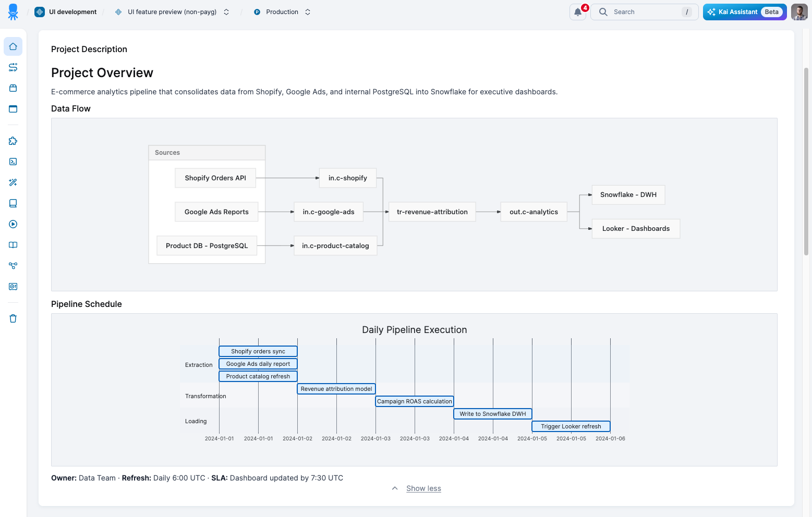Click the 2024-01-06 axis date label
The width and height of the screenshot is (812, 517).
click(610, 438)
